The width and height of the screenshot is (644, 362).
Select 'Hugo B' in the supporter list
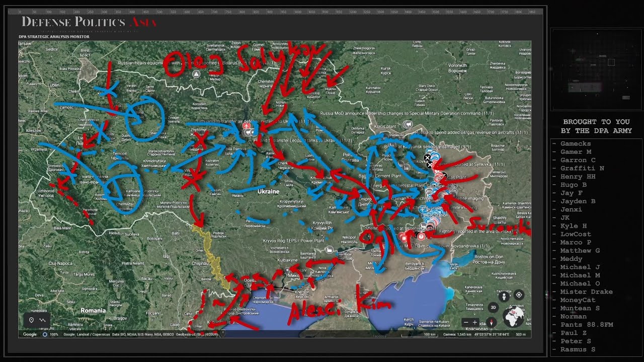pyautogui.click(x=574, y=185)
